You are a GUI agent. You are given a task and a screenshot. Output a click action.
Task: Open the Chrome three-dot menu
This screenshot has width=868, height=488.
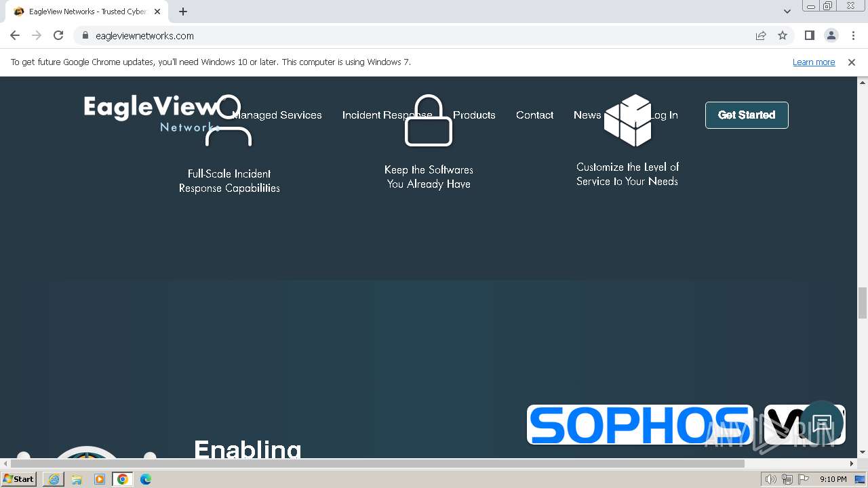point(853,36)
